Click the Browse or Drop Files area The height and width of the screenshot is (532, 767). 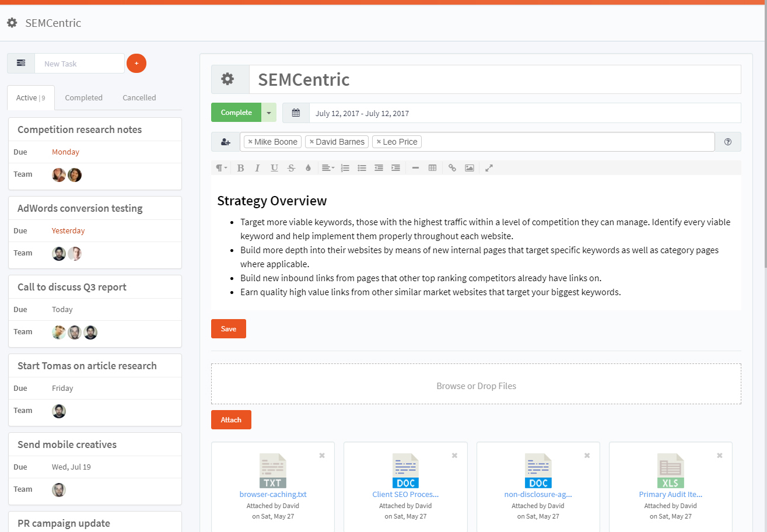click(476, 384)
